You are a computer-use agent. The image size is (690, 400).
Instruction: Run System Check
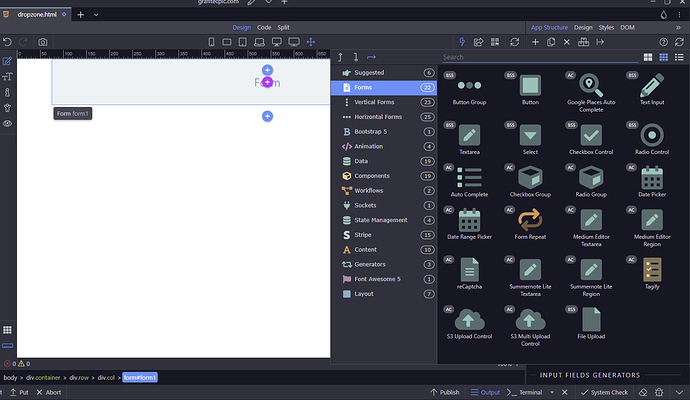(x=604, y=392)
